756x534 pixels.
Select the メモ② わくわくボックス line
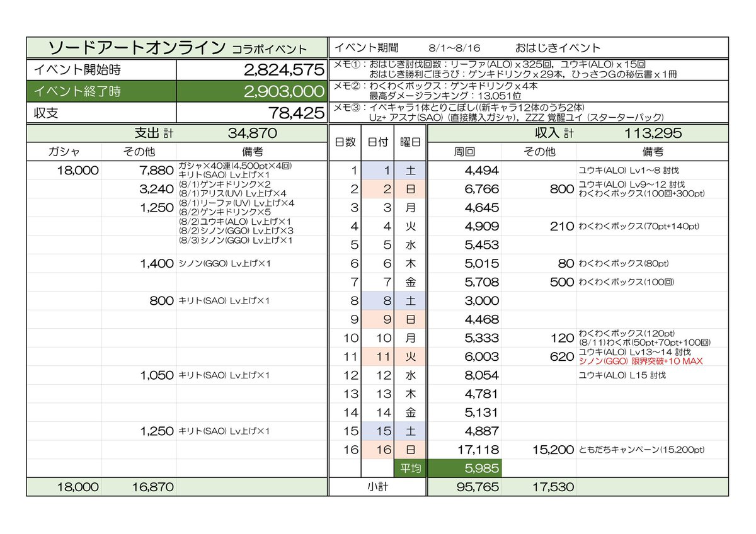[436, 86]
